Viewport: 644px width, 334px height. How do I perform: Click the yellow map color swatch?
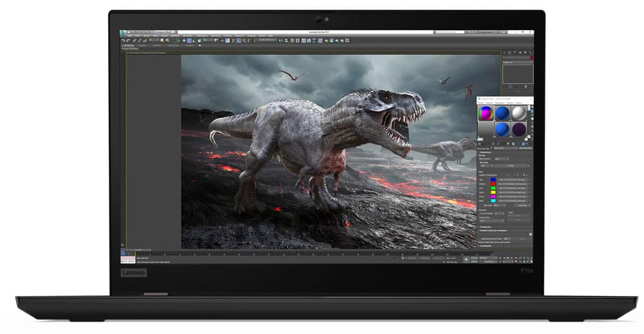(x=493, y=193)
